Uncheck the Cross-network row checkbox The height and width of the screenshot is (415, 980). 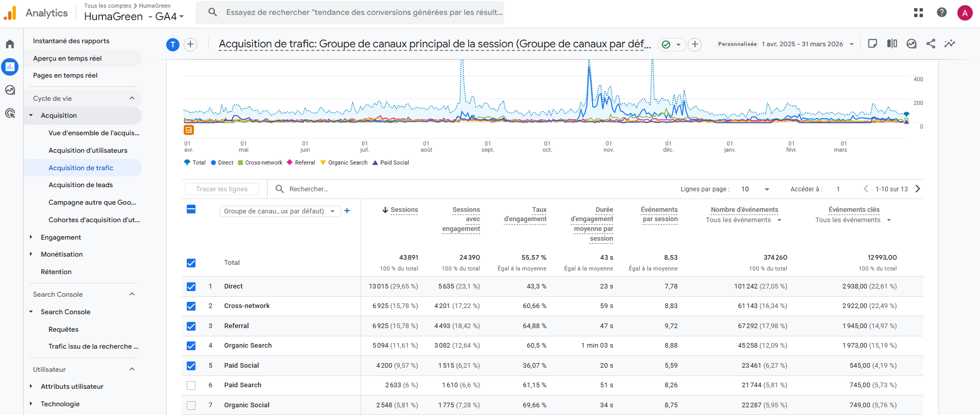(x=191, y=306)
